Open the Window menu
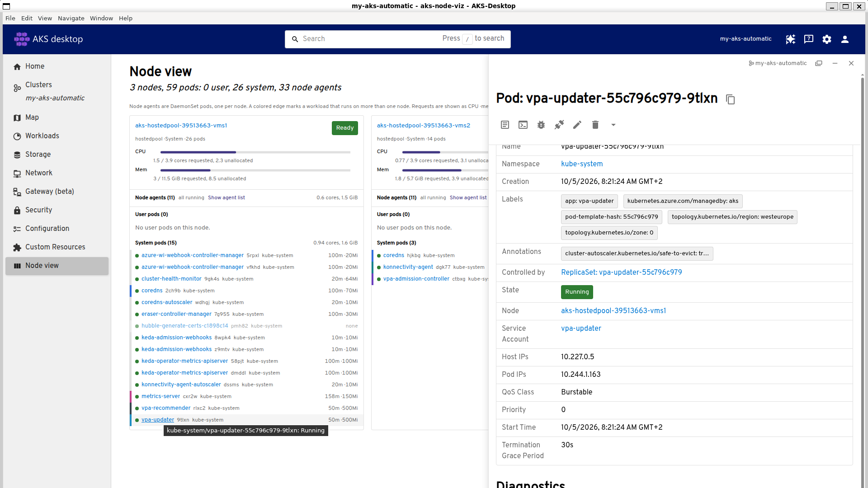868x488 pixels. coord(101,19)
